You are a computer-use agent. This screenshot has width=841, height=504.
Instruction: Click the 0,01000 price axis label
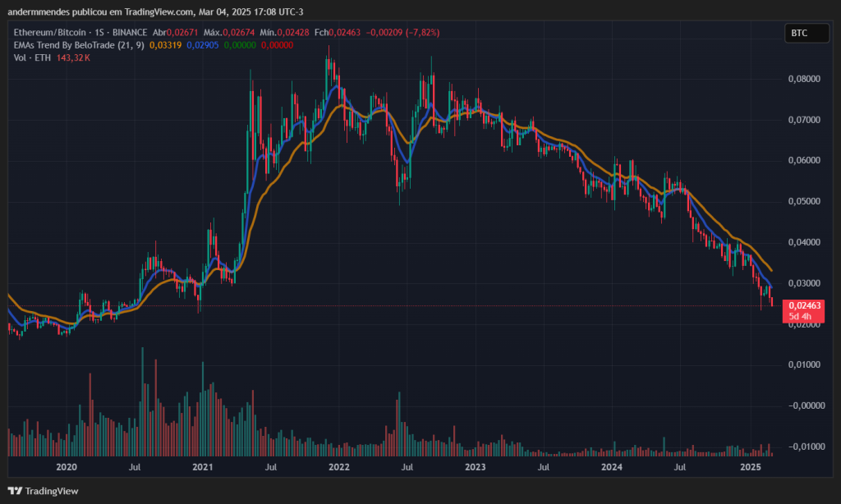[804, 364]
